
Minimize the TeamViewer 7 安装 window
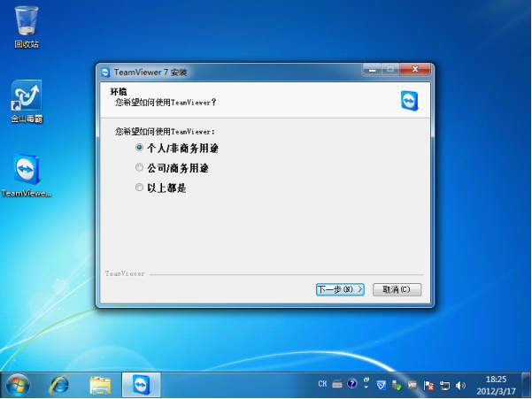pos(372,70)
